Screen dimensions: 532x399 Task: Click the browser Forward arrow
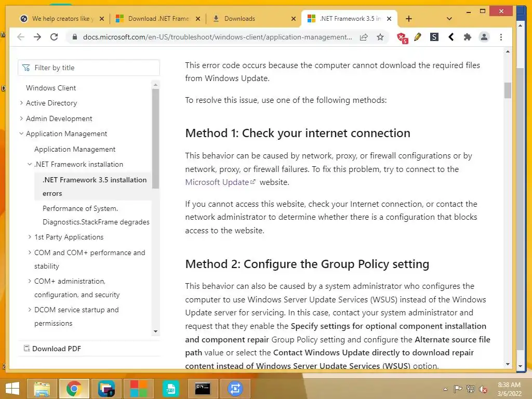37,37
